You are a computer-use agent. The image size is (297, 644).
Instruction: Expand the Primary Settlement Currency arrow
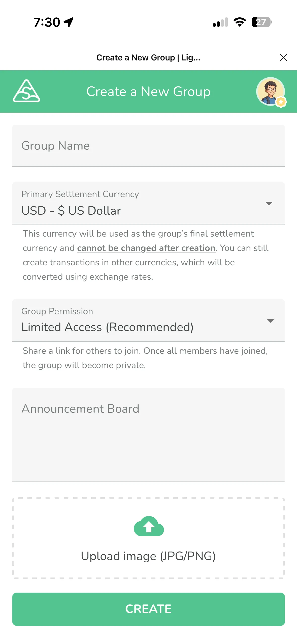(269, 204)
